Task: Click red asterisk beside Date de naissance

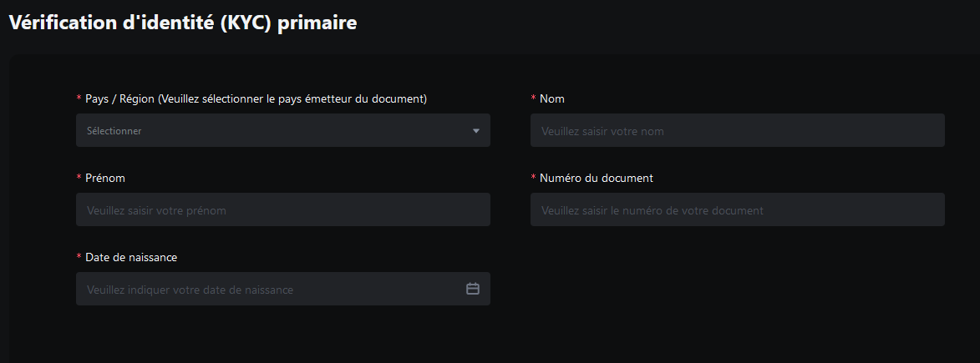Action: tap(79, 257)
